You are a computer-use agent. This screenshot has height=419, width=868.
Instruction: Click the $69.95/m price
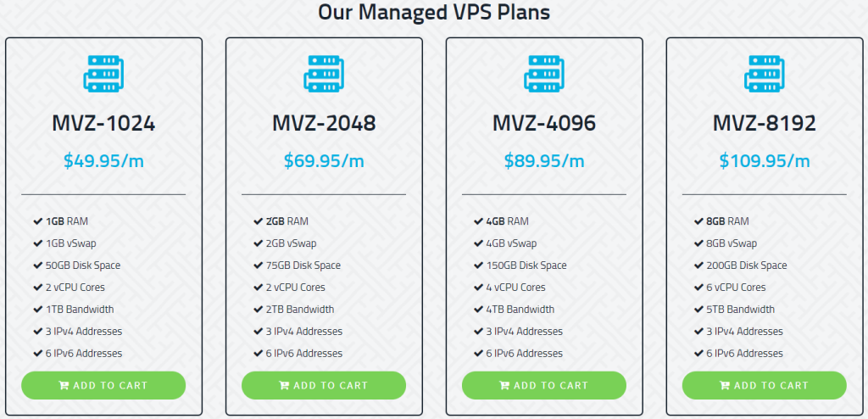tap(324, 160)
